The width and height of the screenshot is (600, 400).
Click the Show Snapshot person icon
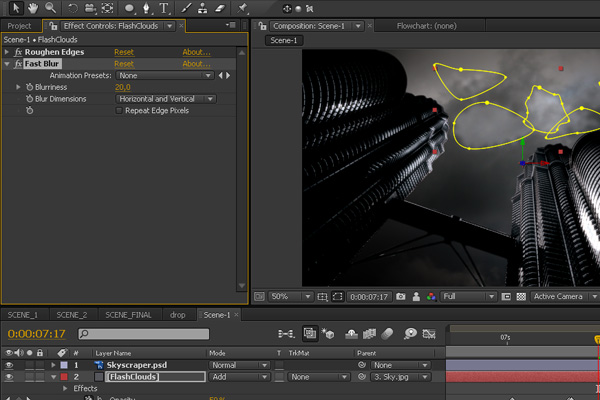tap(416, 297)
